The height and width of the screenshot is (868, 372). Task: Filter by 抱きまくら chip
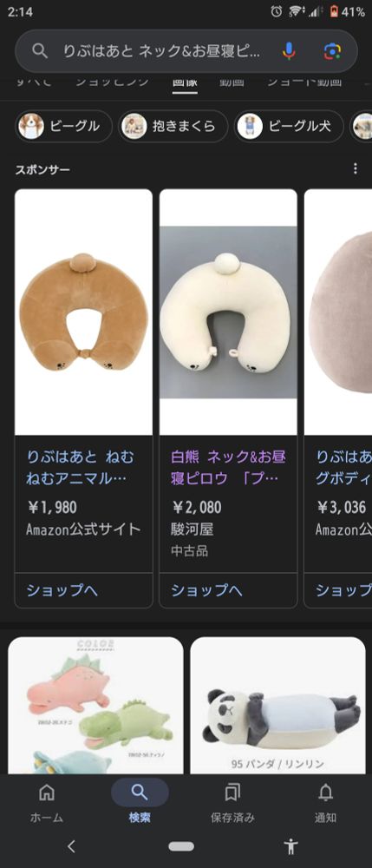tap(173, 126)
